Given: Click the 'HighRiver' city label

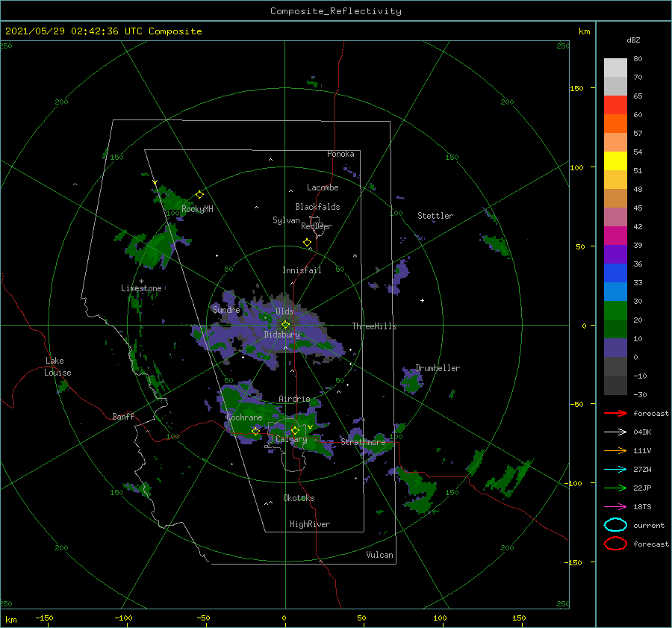Looking at the screenshot, I should pyautogui.click(x=310, y=524).
